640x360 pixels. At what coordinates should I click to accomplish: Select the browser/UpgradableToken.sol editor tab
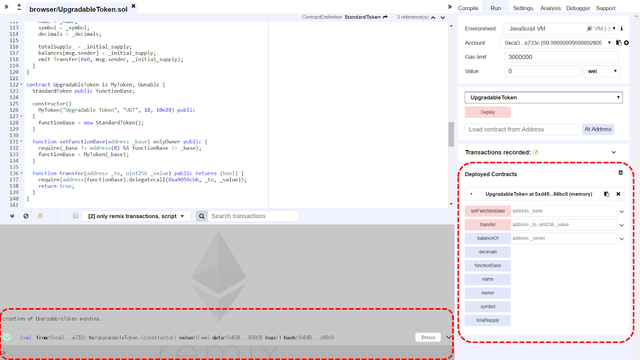78,9
